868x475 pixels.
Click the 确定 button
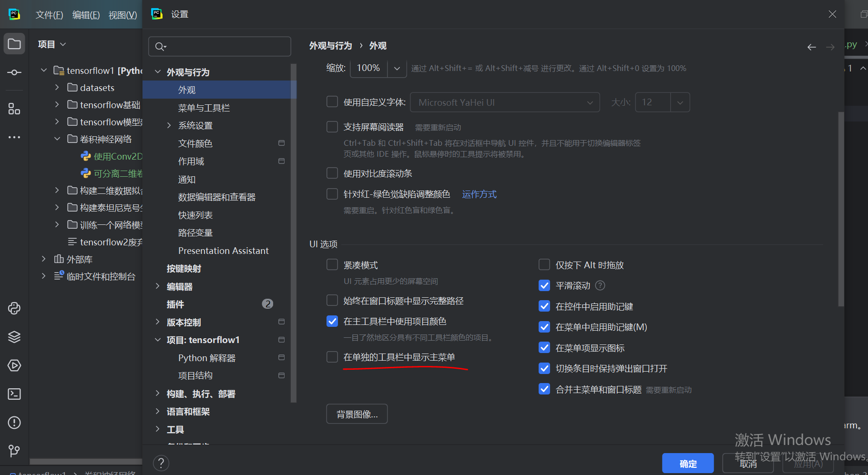[x=688, y=463]
